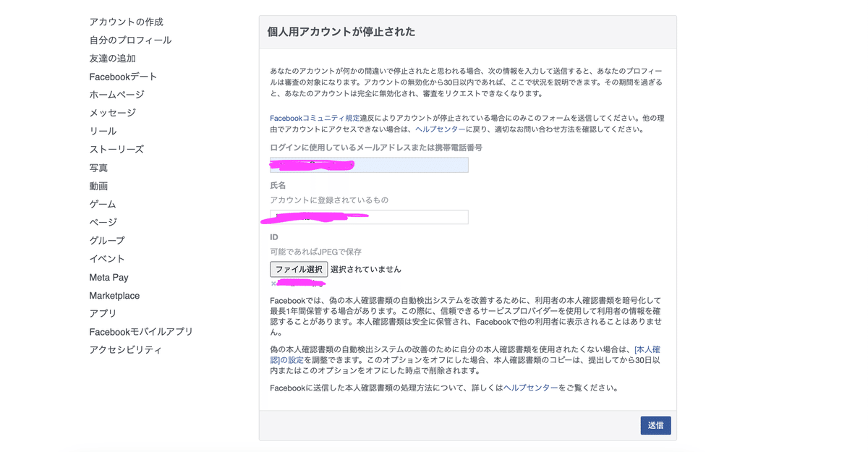Select アプリ in the sidebar
Screen dimensions: 868x452
[x=103, y=313]
